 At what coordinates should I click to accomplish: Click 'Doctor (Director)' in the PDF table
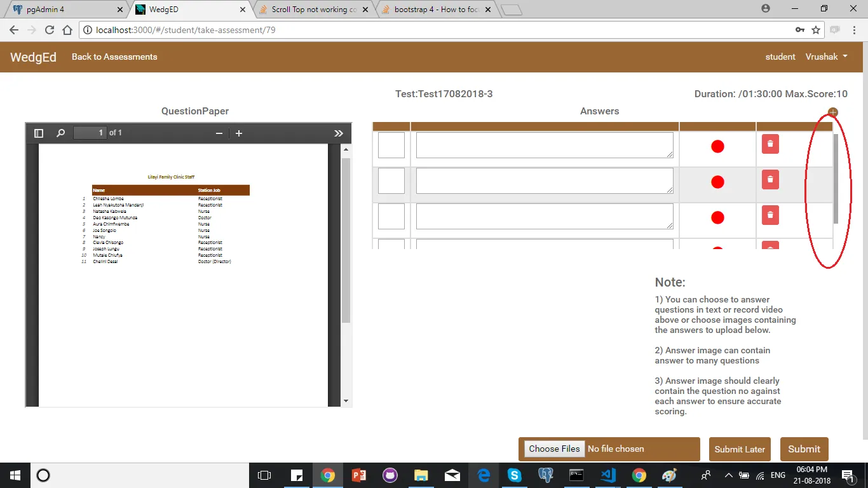215,262
